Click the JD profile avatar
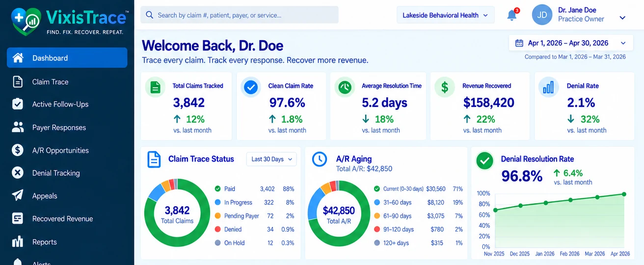This screenshot has height=265, width=644. [542, 15]
